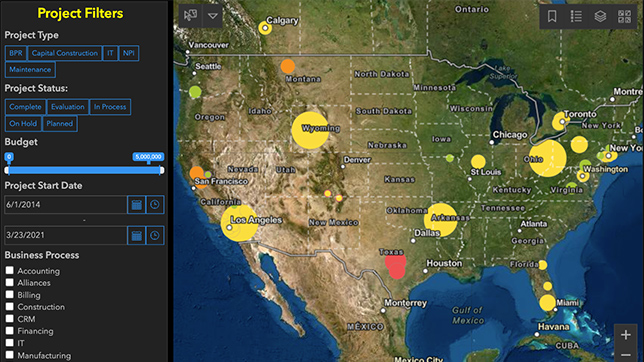The image size is (644, 362).
Task: Zoom out with the minus button
Action: pyautogui.click(x=626, y=355)
